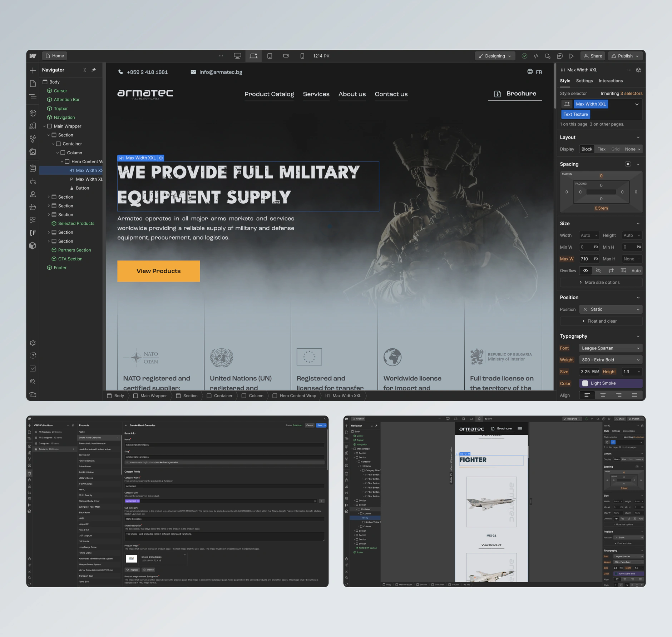Open the Assets image icon in sidebar
The width and height of the screenshot is (672, 637).
click(x=33, y=152)
